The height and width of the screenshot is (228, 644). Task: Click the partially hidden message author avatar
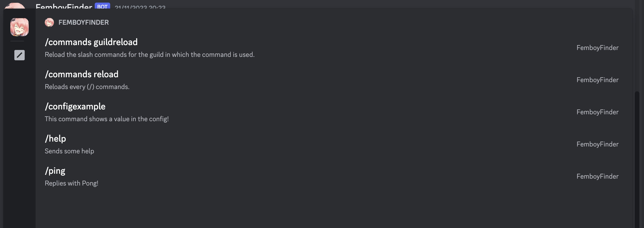tap(15, 5)
